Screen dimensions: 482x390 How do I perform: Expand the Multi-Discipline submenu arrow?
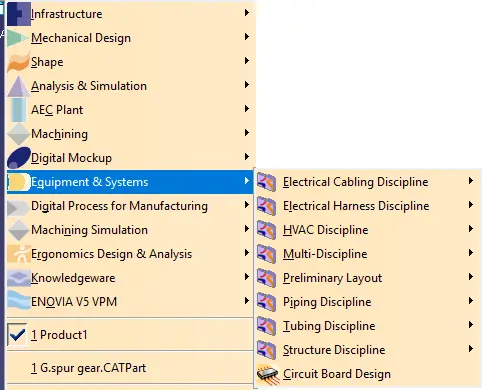point(471,253)
